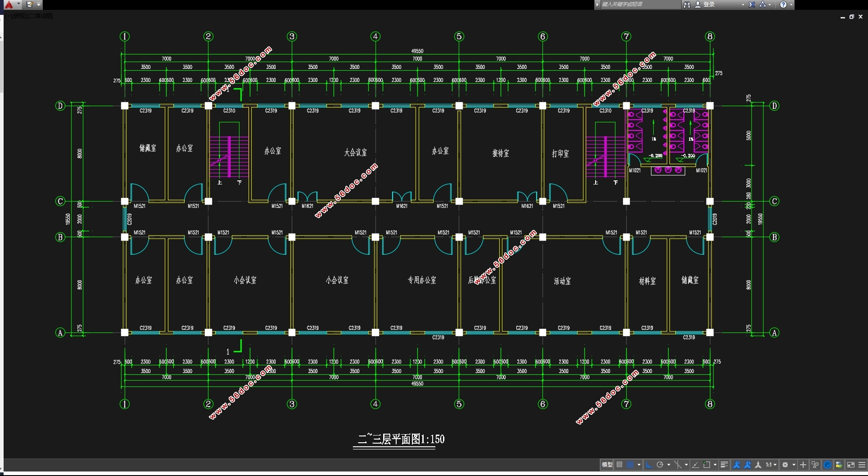Click the A360 triangle icon
868x476 pixels.
point(763,4)
